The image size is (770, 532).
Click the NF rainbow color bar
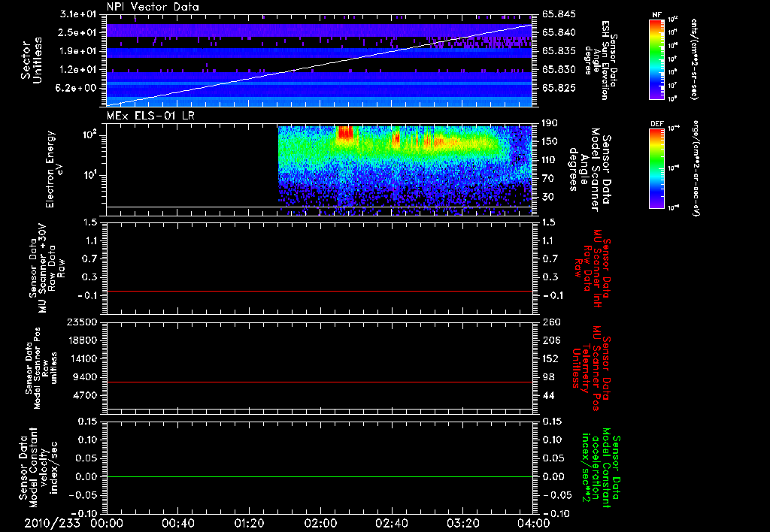[x=657, y=59]
